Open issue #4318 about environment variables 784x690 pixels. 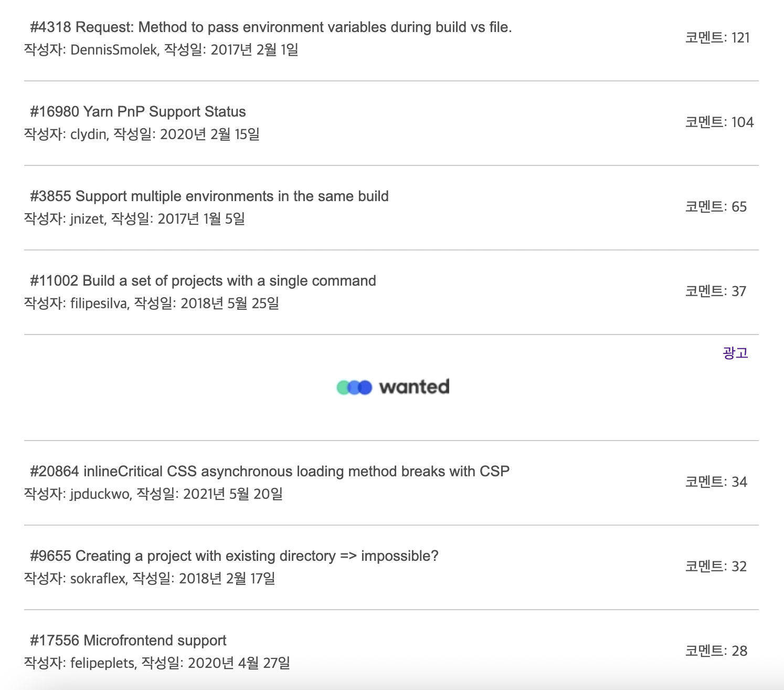click(270, 27)
